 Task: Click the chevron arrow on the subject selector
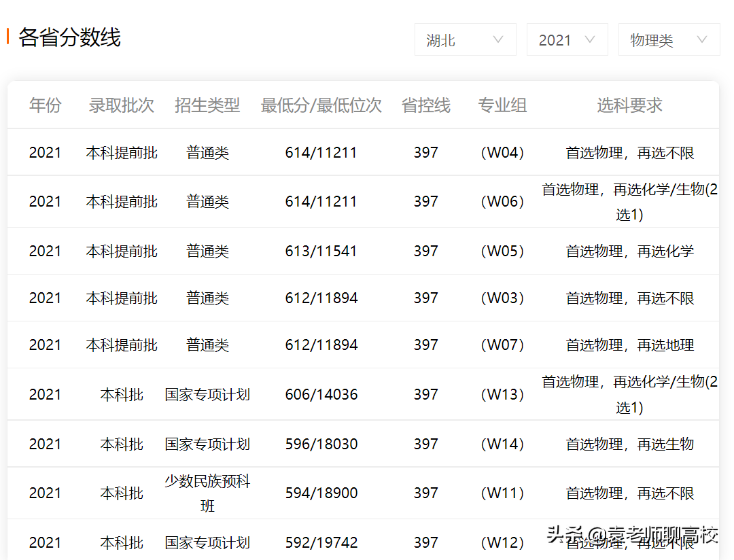point(702,39)
